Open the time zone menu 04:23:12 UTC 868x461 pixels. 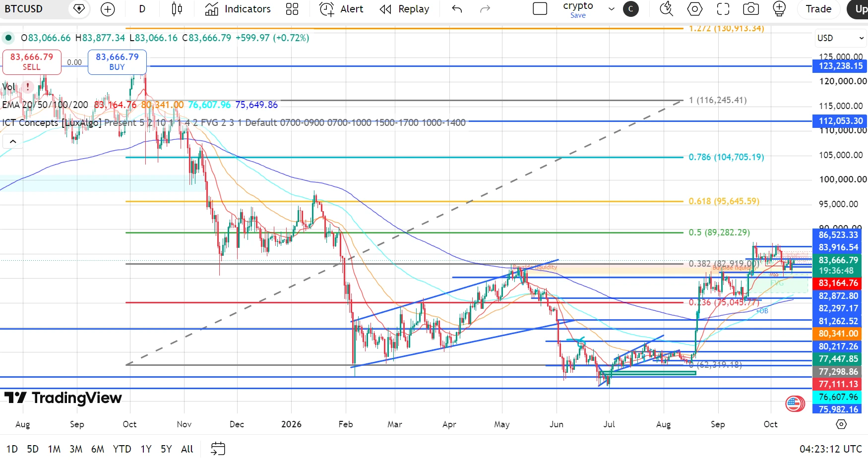tap(830, 449)
